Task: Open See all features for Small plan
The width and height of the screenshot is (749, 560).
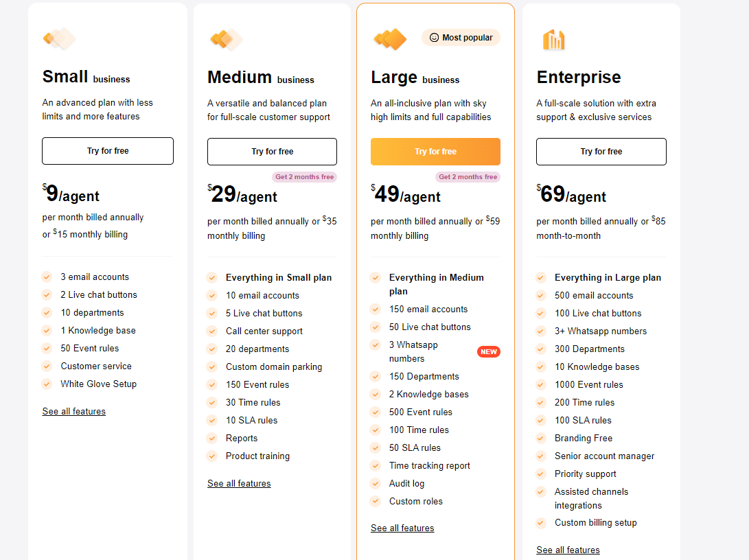Action: click(74, 412)
